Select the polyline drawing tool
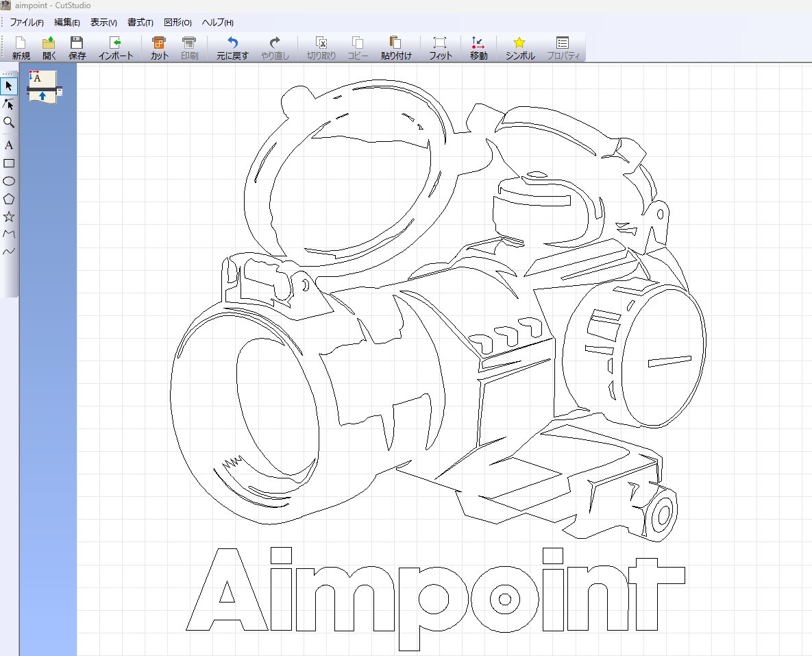This screenshot has width=812, height=656. point(9,234)
